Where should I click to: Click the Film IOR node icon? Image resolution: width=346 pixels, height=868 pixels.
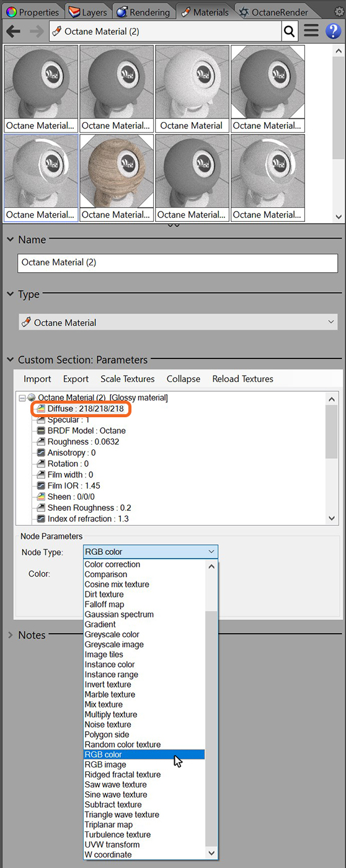coord(41,485)
